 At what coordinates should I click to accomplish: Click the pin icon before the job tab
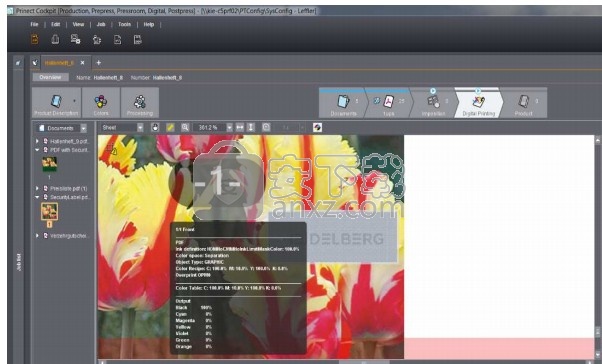click(x=35, y=63)
